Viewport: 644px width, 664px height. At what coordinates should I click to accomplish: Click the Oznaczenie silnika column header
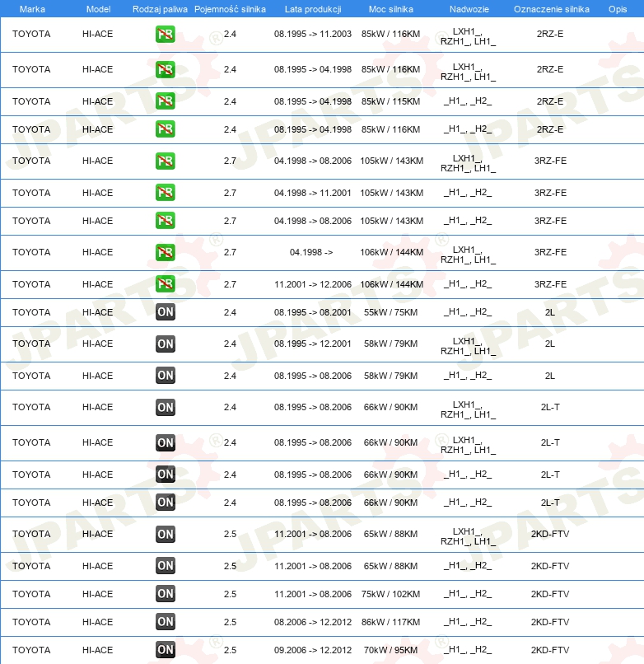(551, 8)
